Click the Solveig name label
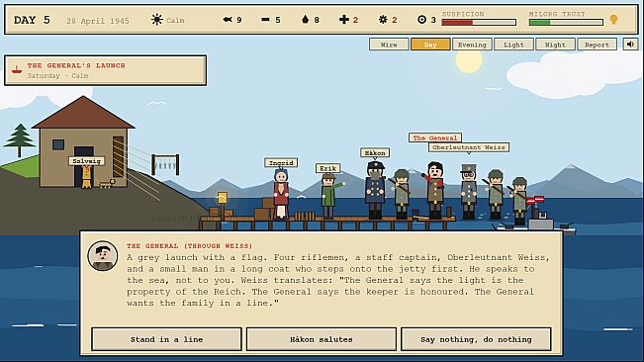644x362 pixels. [x=86, y=161]
